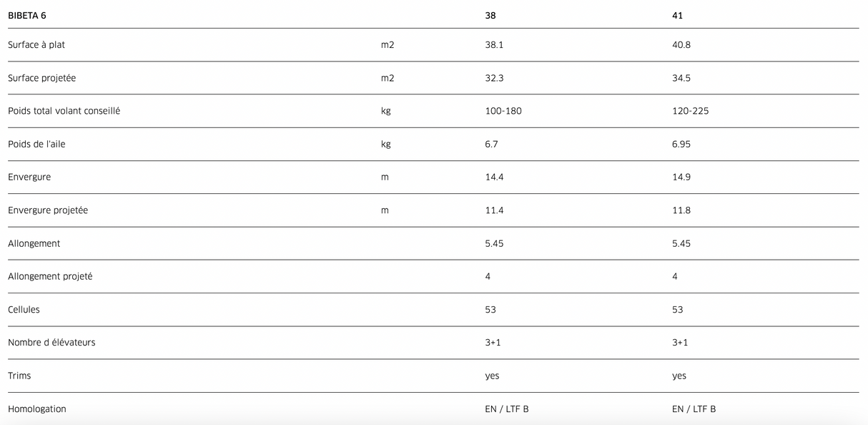Click the 6.95 wing weight value
Image resolution: width=868 pixels, height=425 pixels.
tap(681, 144)
